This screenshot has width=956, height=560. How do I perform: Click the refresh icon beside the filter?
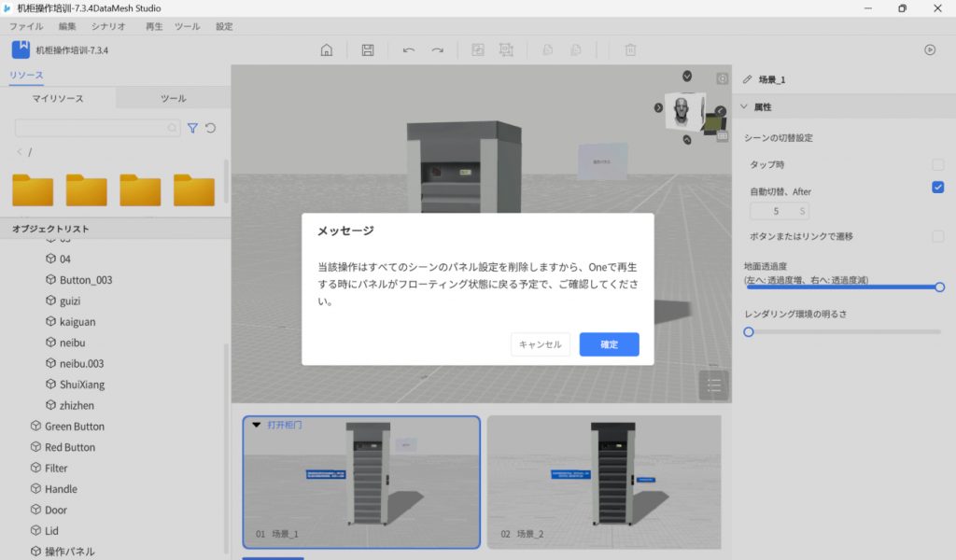click(210, 128)
